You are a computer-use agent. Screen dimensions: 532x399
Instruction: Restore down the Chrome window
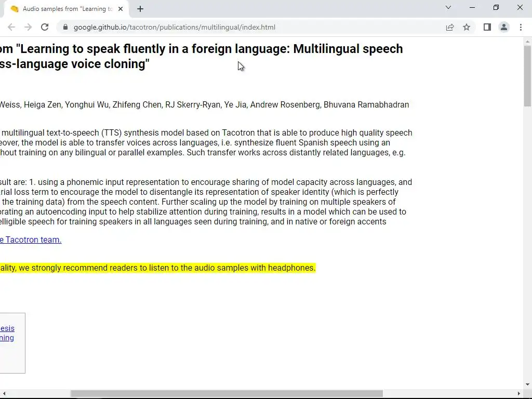496,7
